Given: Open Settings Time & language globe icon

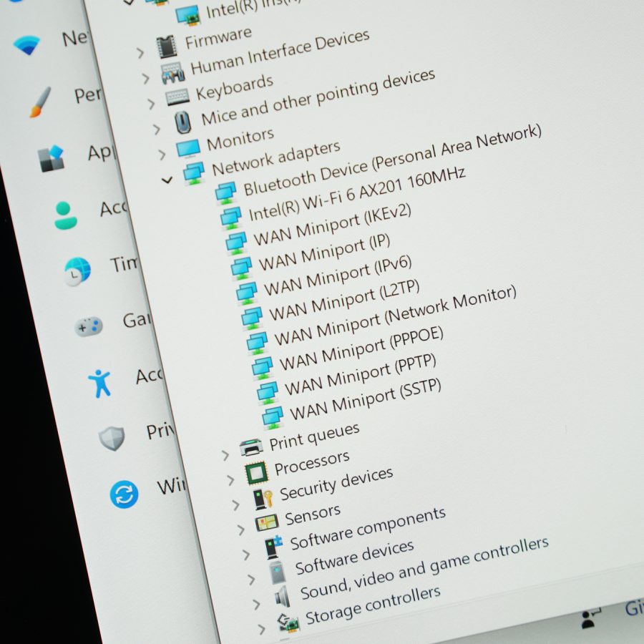Looking at the screenshot, I should pos(77,271).
